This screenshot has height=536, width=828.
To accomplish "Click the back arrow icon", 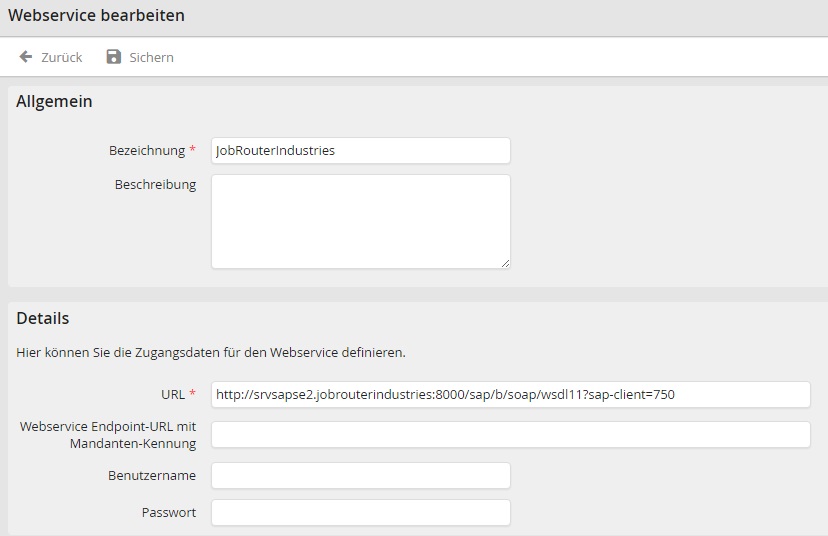I will tap(26, 57).
